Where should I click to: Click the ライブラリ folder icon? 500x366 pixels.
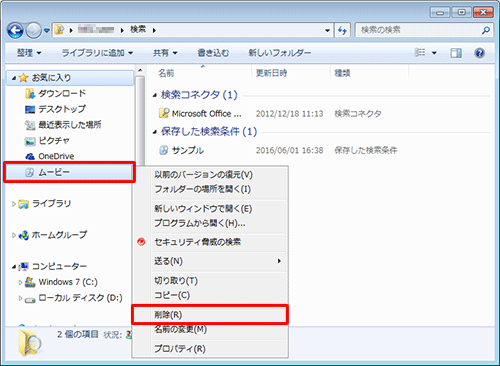(23, 204)
